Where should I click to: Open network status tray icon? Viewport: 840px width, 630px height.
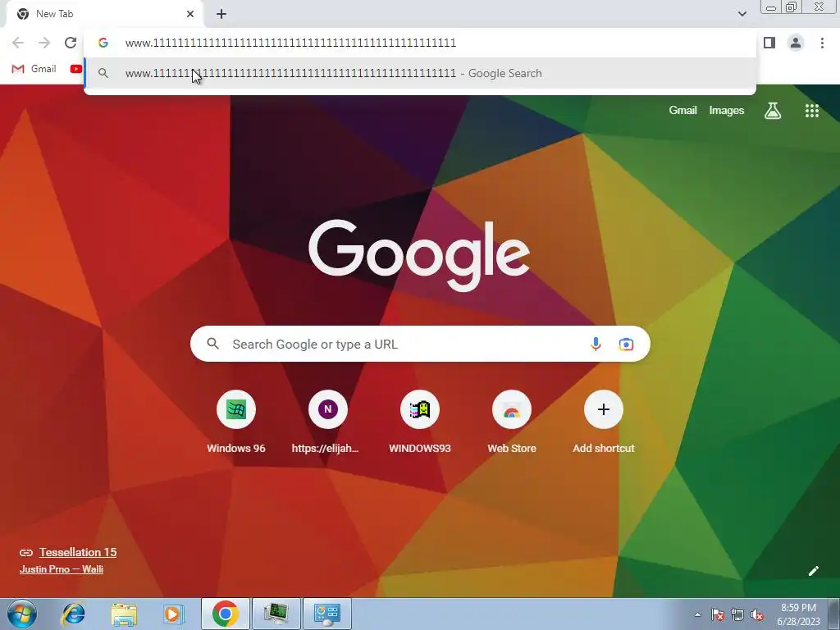(x=737, y=615)
